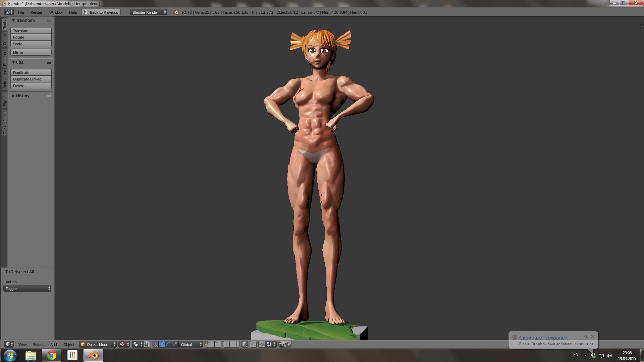The image size is (644, 362).
Task: Toggle proportional editing circle icon
Action: click(x=253, y=344)
